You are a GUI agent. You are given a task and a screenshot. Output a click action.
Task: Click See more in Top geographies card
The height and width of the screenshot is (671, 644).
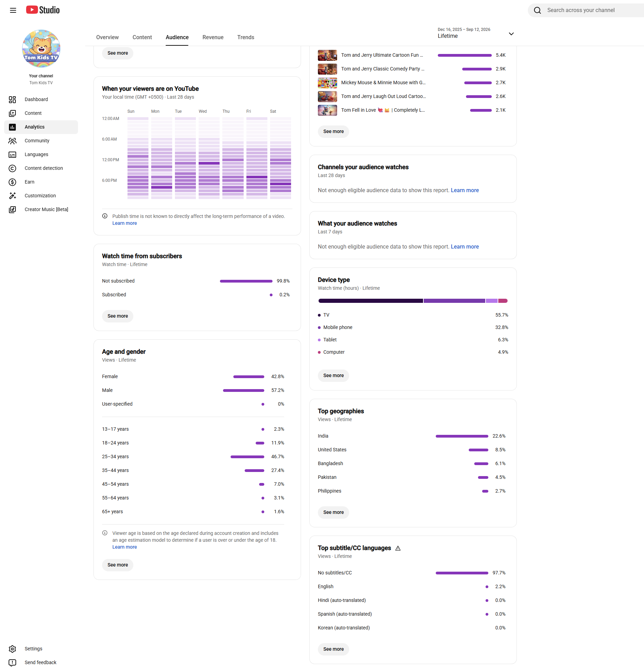pos(333,512)
